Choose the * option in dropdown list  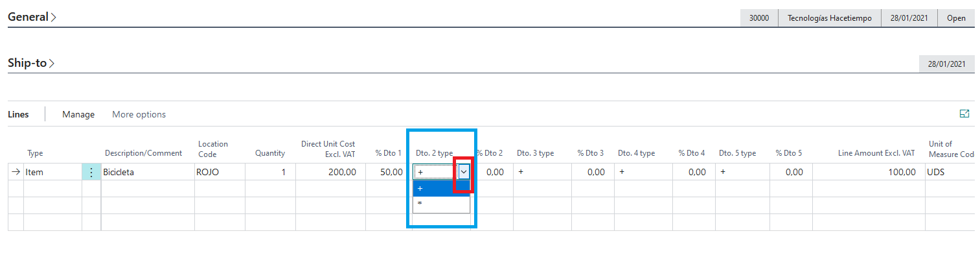442,204
